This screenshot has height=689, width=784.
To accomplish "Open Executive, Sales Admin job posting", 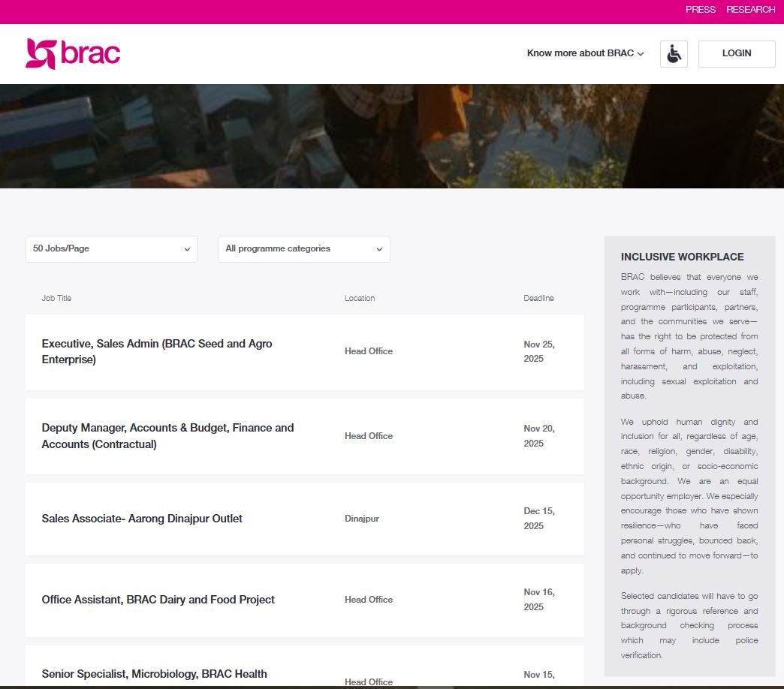I will tap(157, 351).
